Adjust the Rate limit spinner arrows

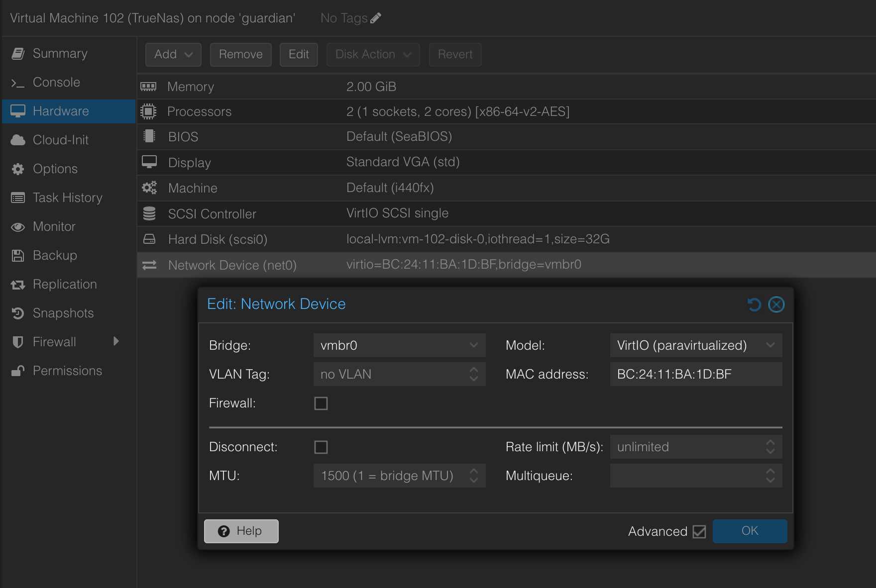(x=770, y=447)
